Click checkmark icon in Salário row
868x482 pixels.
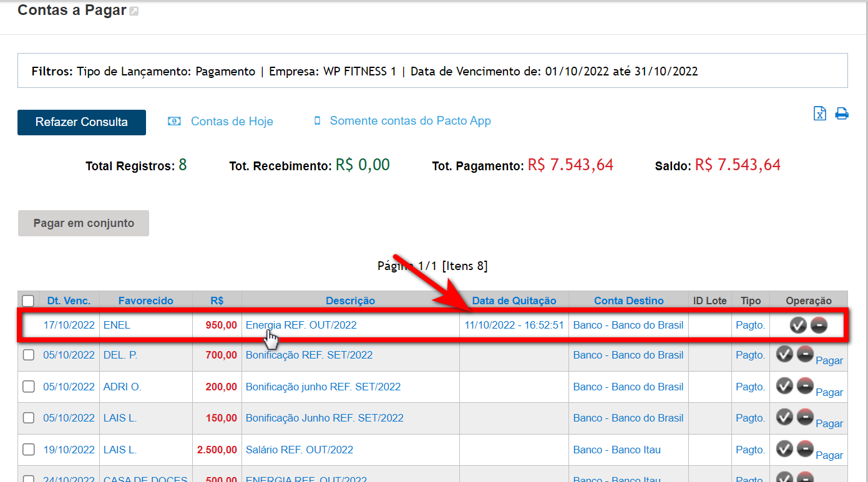pyautogui.click(x=784, y=449)
